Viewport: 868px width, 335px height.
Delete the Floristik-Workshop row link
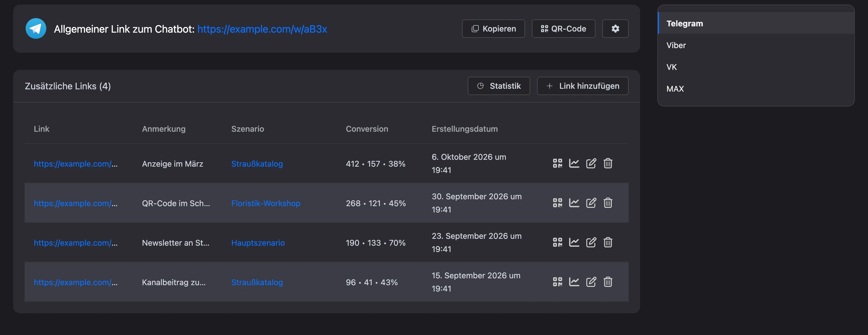click(x=608, y=203)
